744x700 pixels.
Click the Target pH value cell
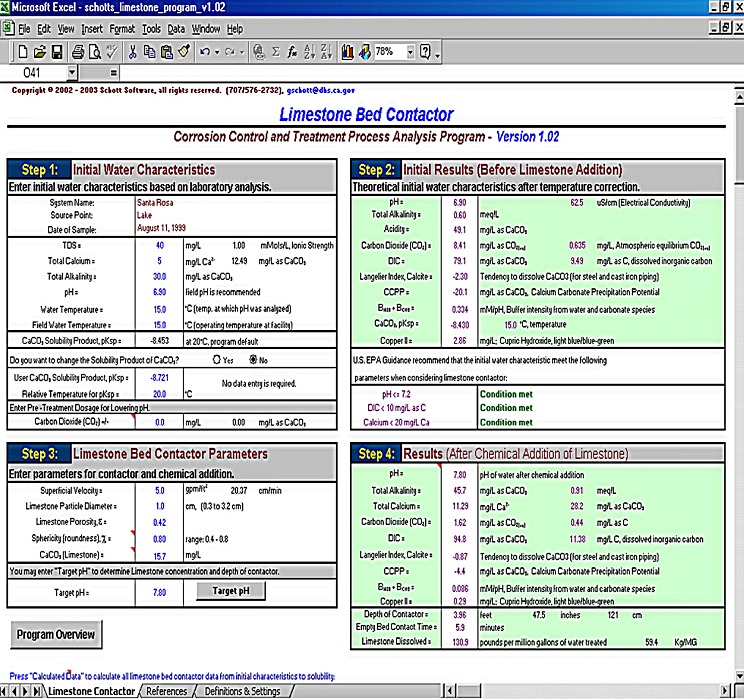tap(159, 592)
